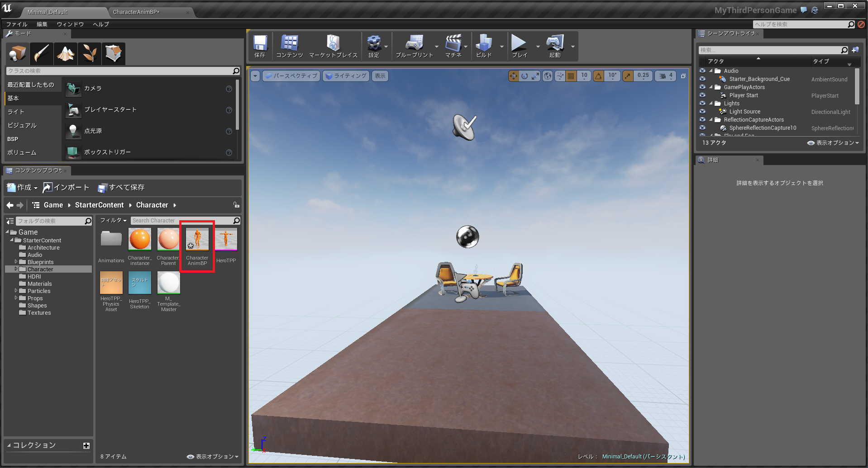Click the 起動 launch toolbar icon
Viewport: 868px width, 468px height.
[555, 46]
